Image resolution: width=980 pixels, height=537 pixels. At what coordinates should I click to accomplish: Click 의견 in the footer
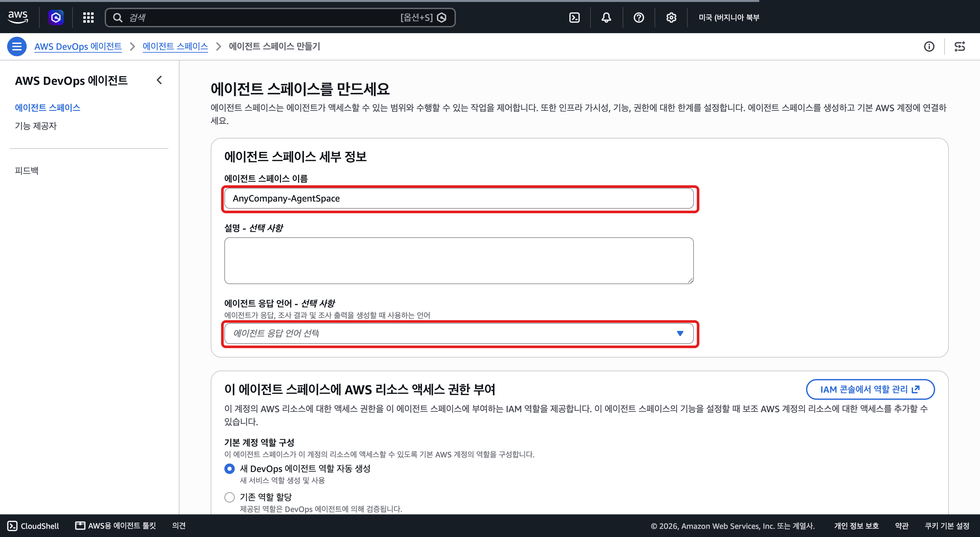pos(179,526)
